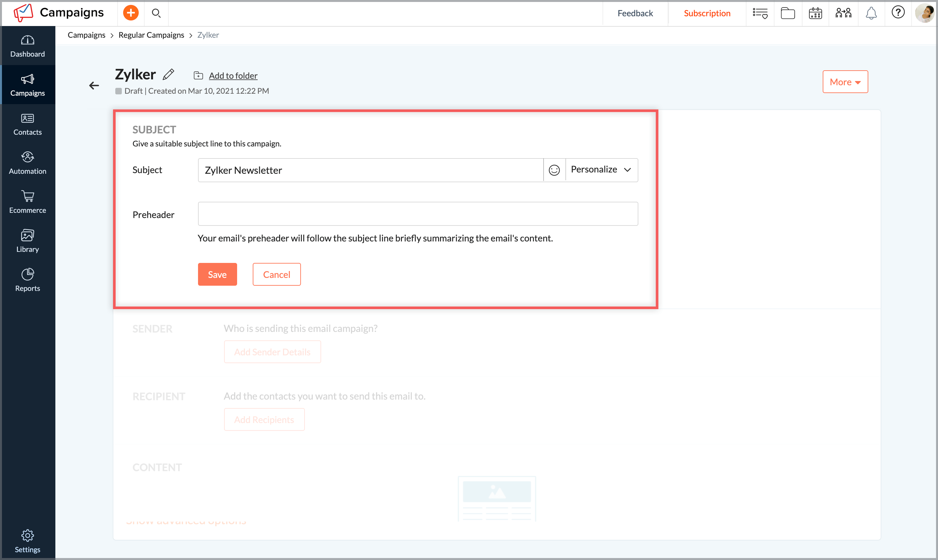
Task: Click the calendar icon in top bar
Action: pyautogui.click(x=816, y=13)
